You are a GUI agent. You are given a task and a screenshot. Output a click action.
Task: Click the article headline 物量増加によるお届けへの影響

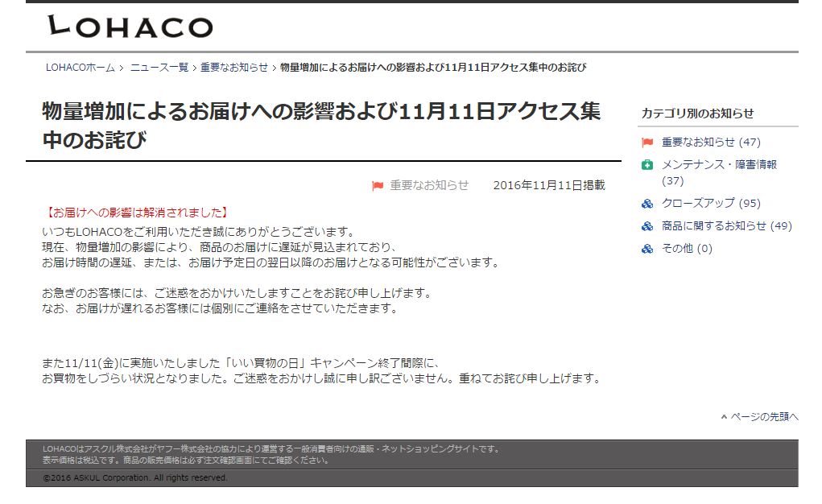pos(321,126)
